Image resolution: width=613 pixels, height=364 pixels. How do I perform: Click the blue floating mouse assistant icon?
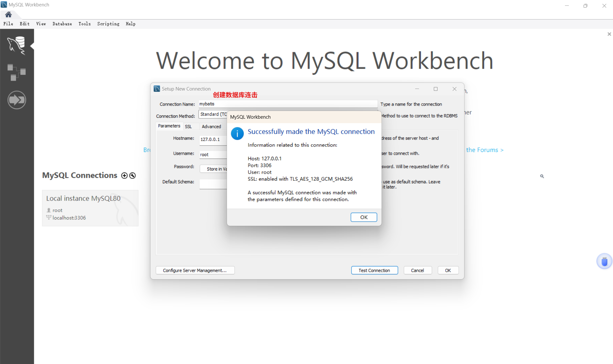click(604, 261)
